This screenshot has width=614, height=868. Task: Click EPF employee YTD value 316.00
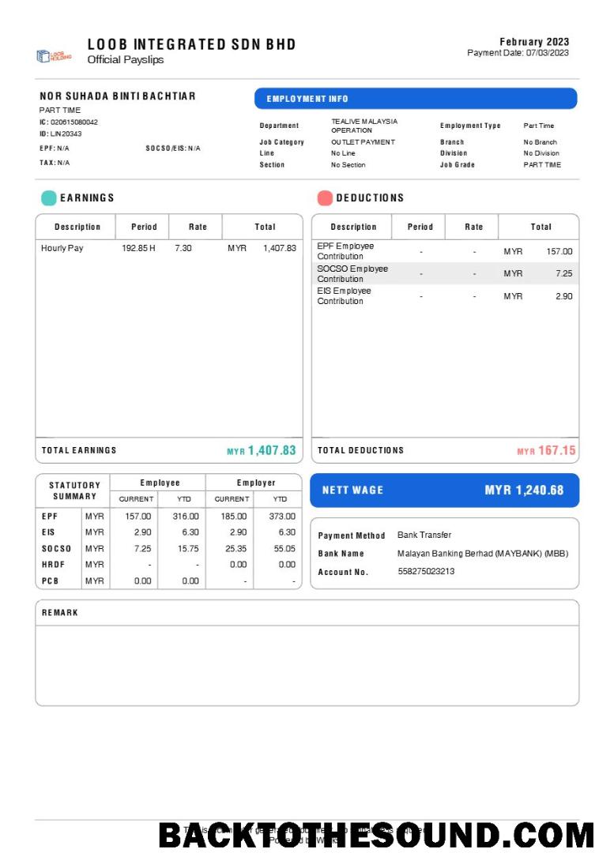click(186, 516)
